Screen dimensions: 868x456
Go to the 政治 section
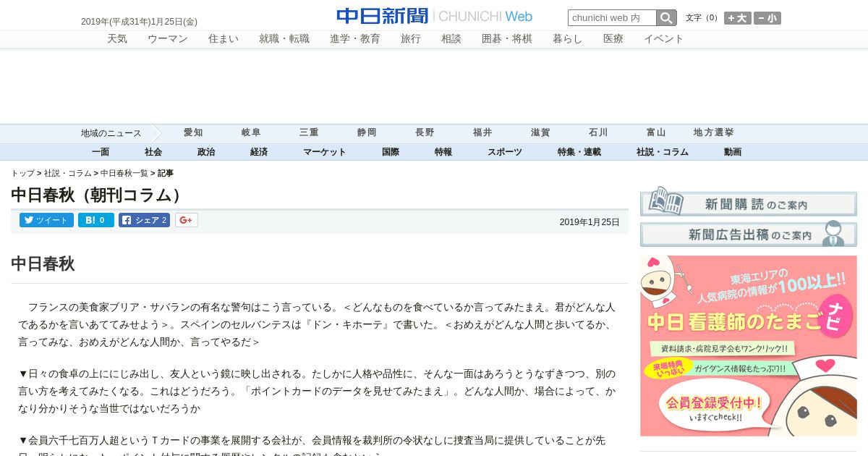(x=206, y=152)
